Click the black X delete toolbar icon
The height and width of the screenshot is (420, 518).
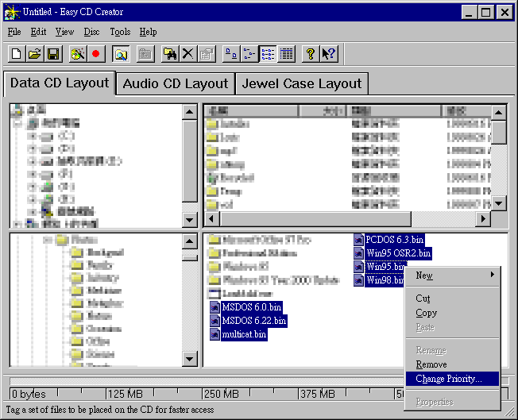coord(188,53)
